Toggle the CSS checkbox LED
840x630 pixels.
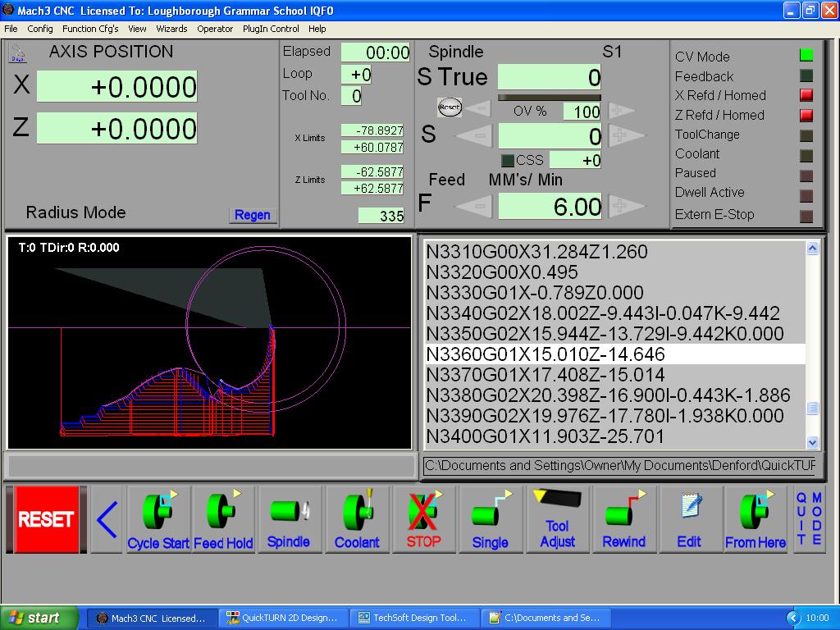pos(507,160)
